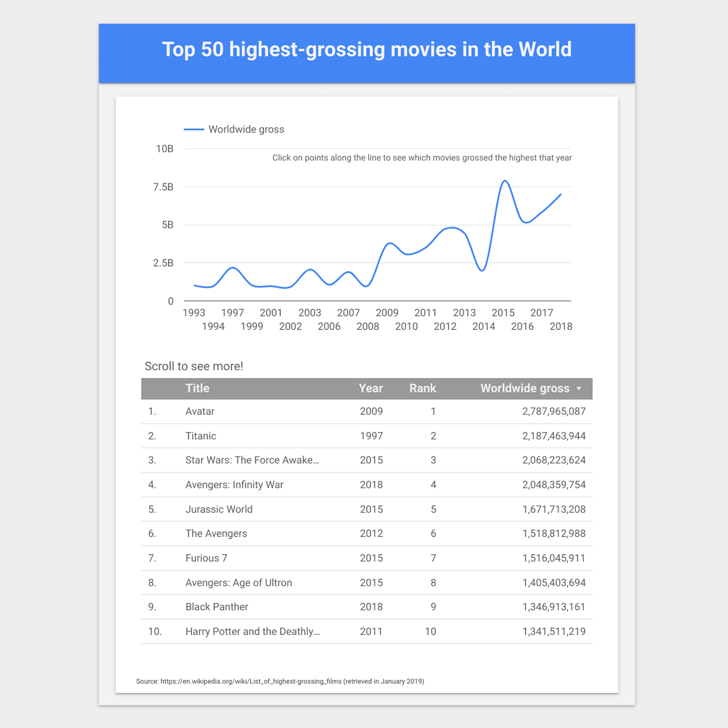Click gross value 2,787,965,087
Viewport: 728px width, 728px height.
coord(554,411)
